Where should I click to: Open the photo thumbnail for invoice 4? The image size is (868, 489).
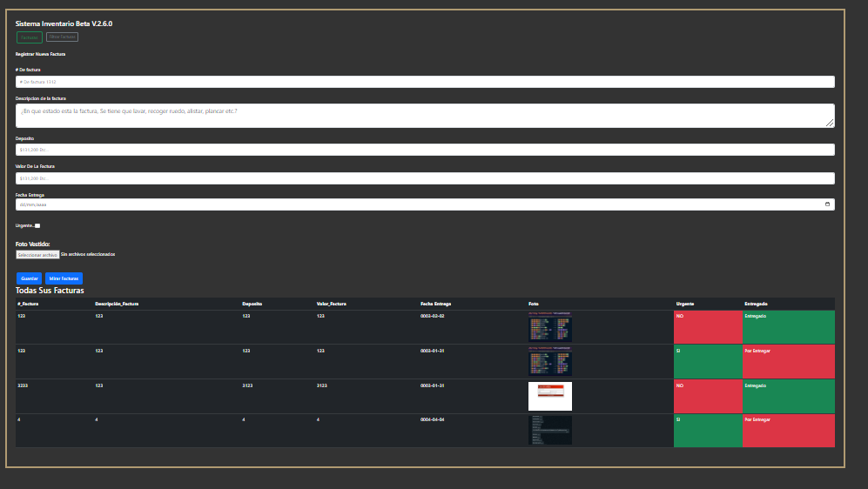click(x=549, y=430)
